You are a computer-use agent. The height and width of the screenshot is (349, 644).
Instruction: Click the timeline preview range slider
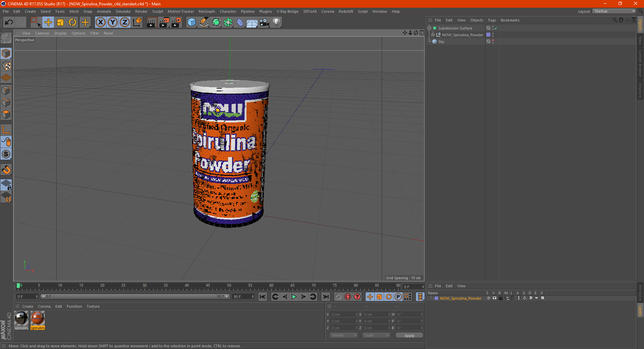coord(135,297)
